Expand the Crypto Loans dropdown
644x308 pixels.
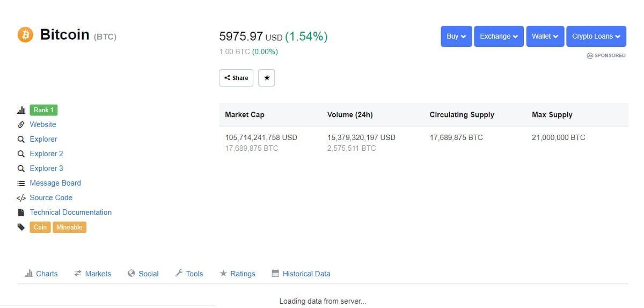click(x=596, y=36)
